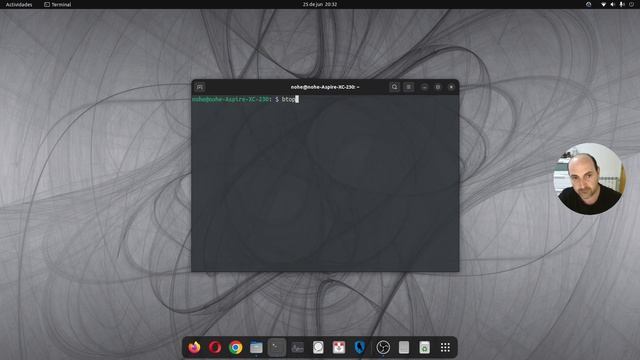640x360 pixels.
Task: Click the circular webcam overlay
Action: 589,179
